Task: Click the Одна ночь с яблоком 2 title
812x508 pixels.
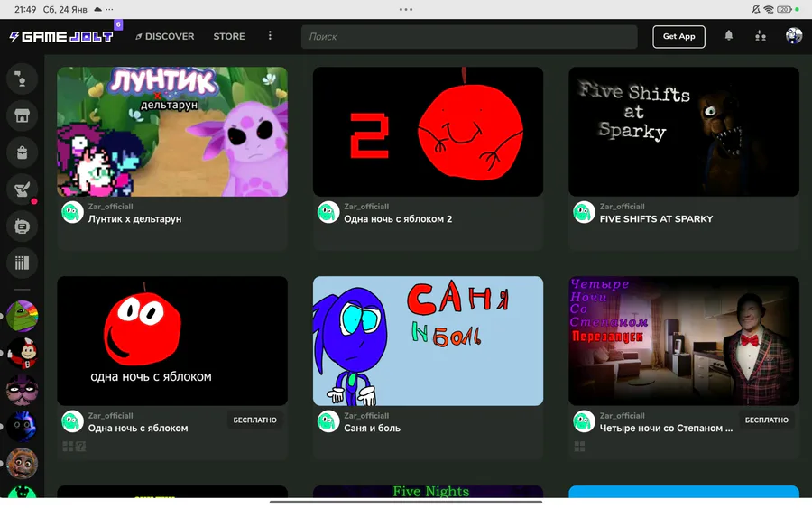Action: click(398, 219)
